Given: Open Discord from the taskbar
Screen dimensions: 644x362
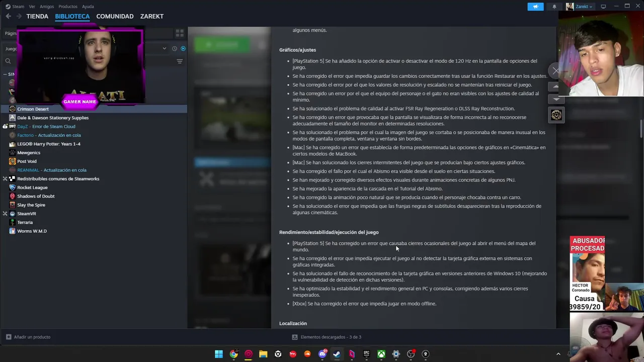Looking at the screenshot, I should pyautogui.click(x=322, y=354).
